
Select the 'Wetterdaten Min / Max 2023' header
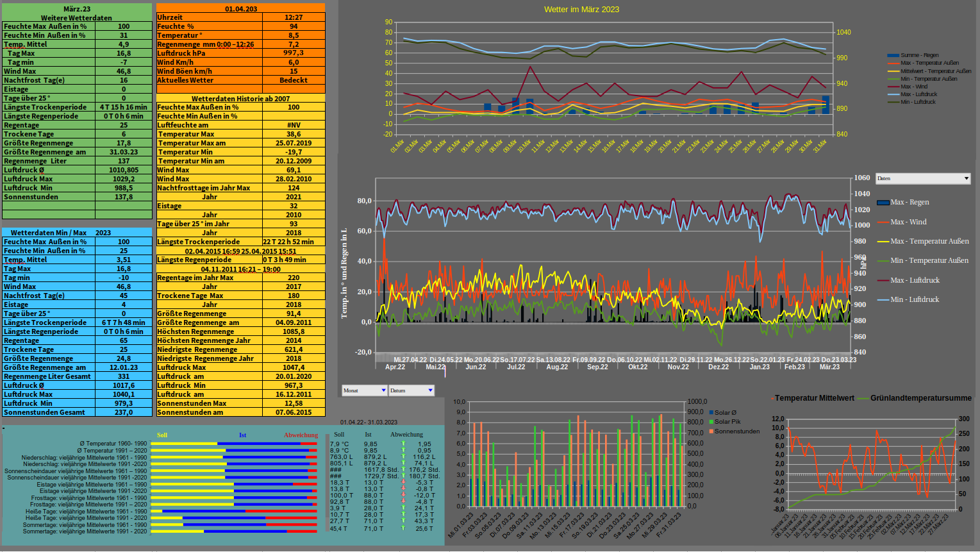[77, 233]
